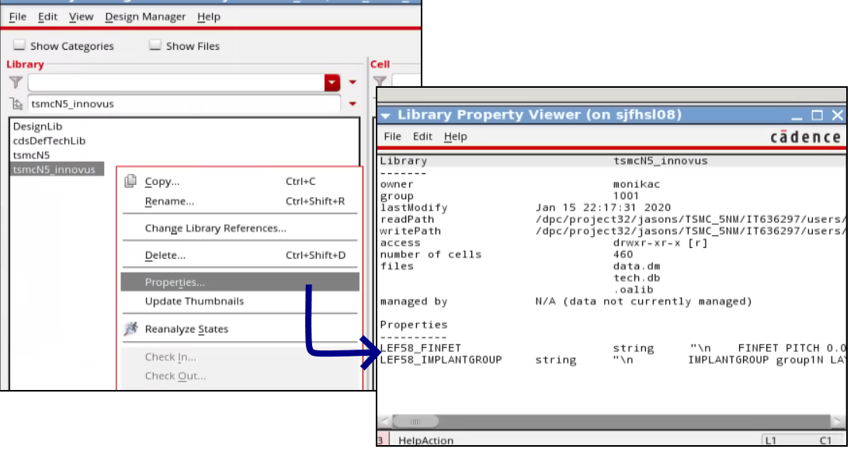This screenshot has width=868, height=463.
Task: Click the writePath value line
Action: (690, 231)
